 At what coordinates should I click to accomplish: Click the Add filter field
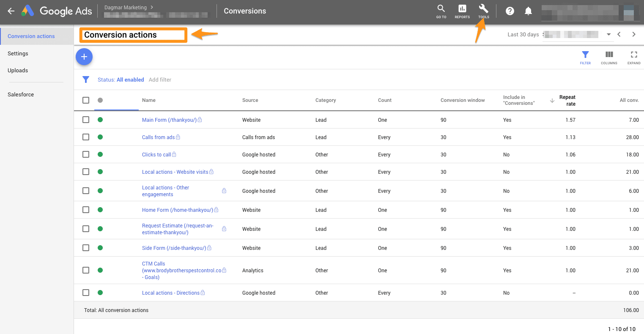pyautogui.click(x=160, y=79)
